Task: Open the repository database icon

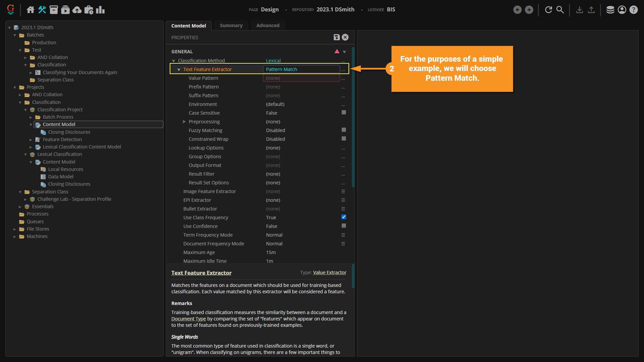Action: click(610, 10)
